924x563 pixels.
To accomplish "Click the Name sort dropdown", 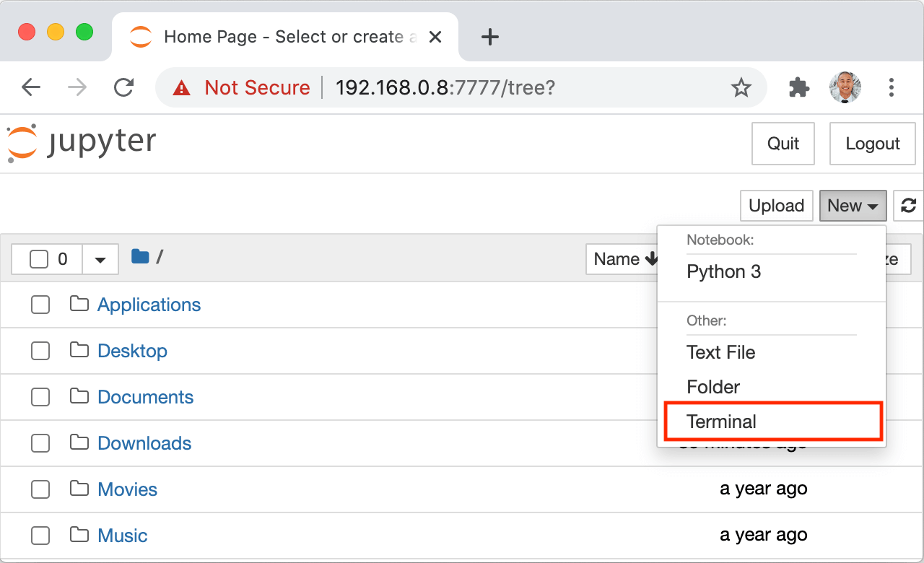I will (x=624, y=259).
